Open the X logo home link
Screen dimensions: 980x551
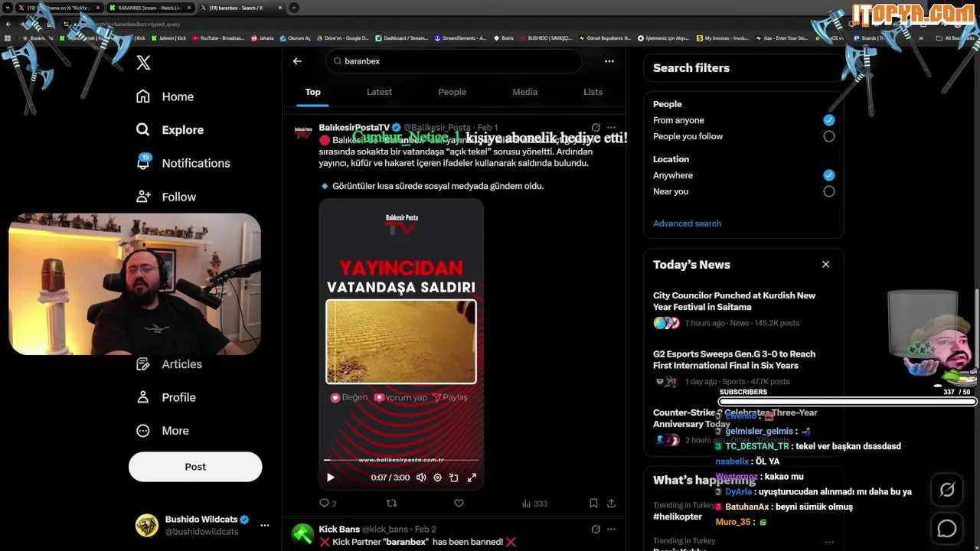143,63
